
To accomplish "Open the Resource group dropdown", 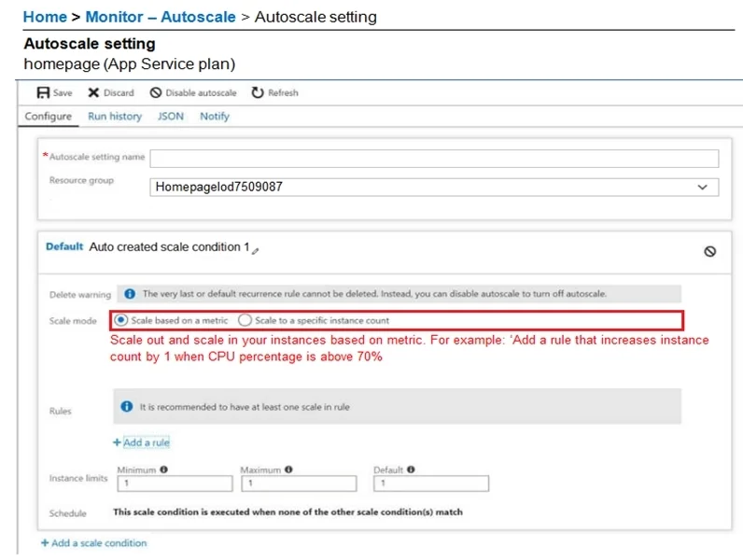I will coord(434,188).
